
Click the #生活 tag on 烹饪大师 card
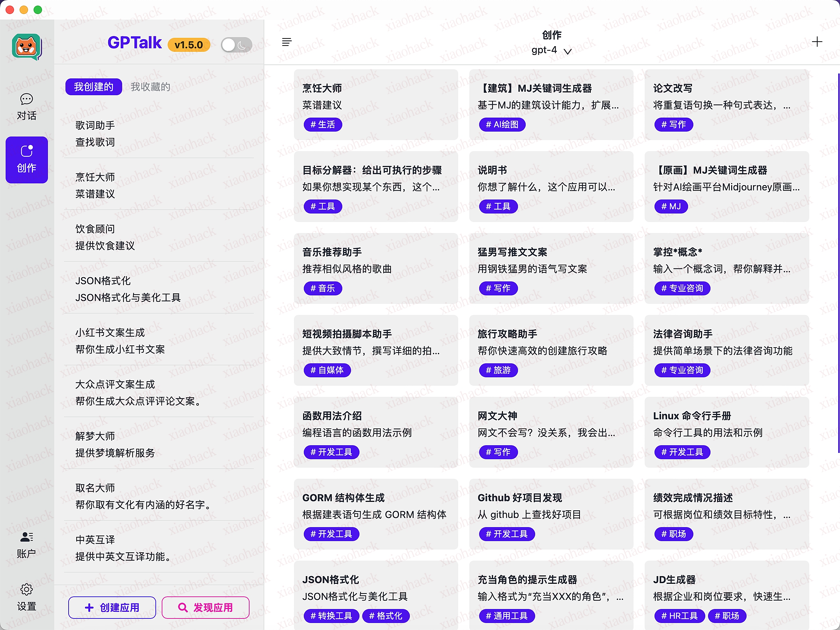click(x=323, y=125)
